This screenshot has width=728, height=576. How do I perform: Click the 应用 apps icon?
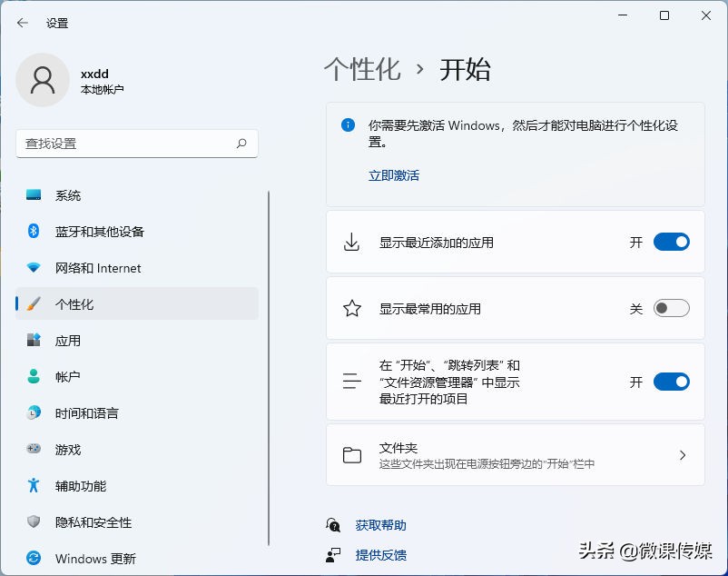(34, 340)
